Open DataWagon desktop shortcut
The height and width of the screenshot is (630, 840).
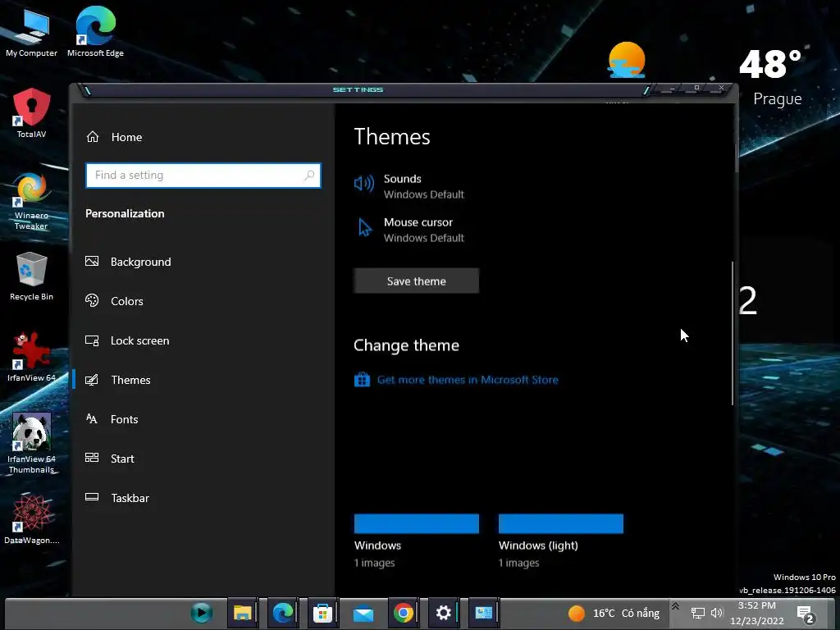pyautogui.click(x=31, y=519)
